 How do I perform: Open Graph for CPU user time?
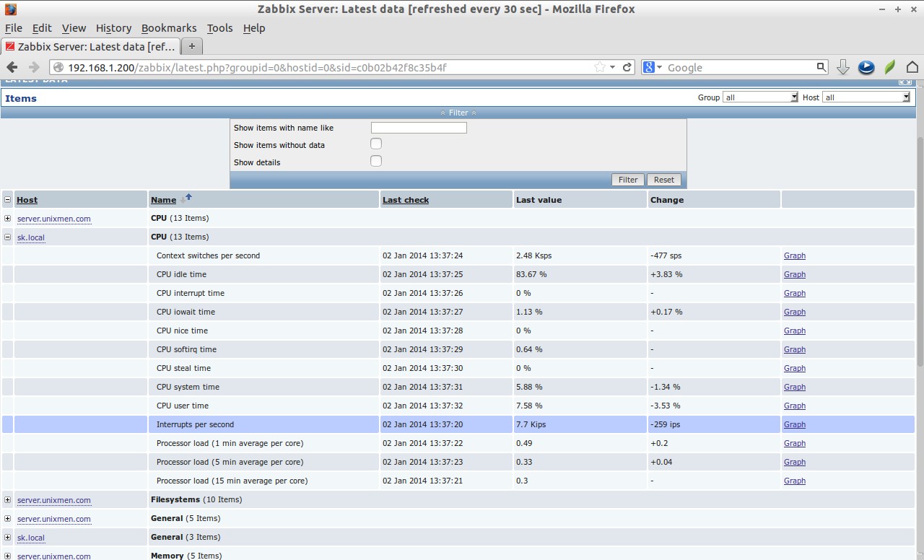tap(795, 406)
